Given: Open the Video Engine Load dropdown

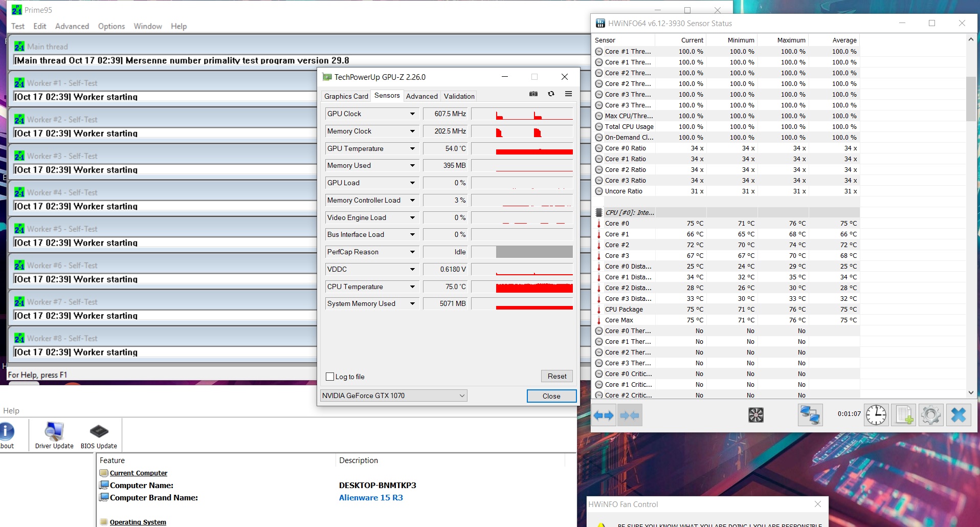Looking at the screenshot, I should coord(412,217).
